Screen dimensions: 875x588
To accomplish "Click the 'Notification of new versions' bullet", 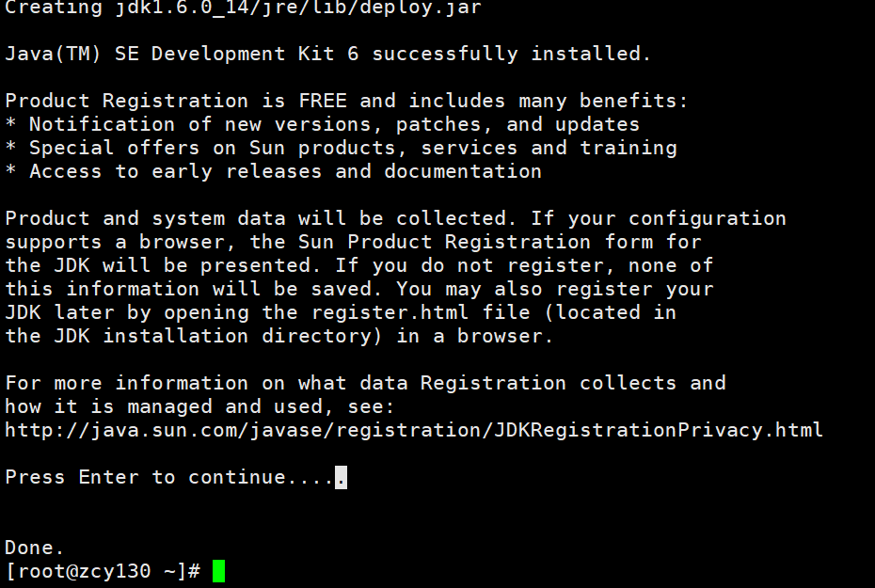I will tap(322, 124).
